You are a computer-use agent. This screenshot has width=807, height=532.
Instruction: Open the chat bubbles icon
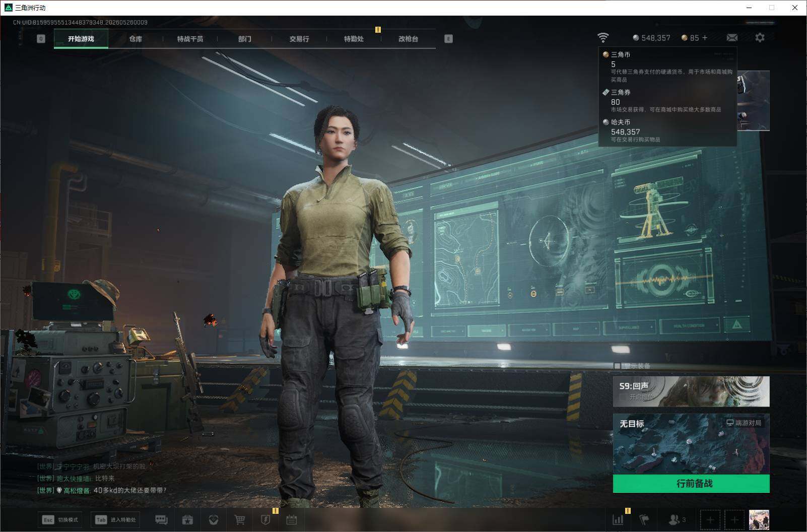[x=161, y=519]
